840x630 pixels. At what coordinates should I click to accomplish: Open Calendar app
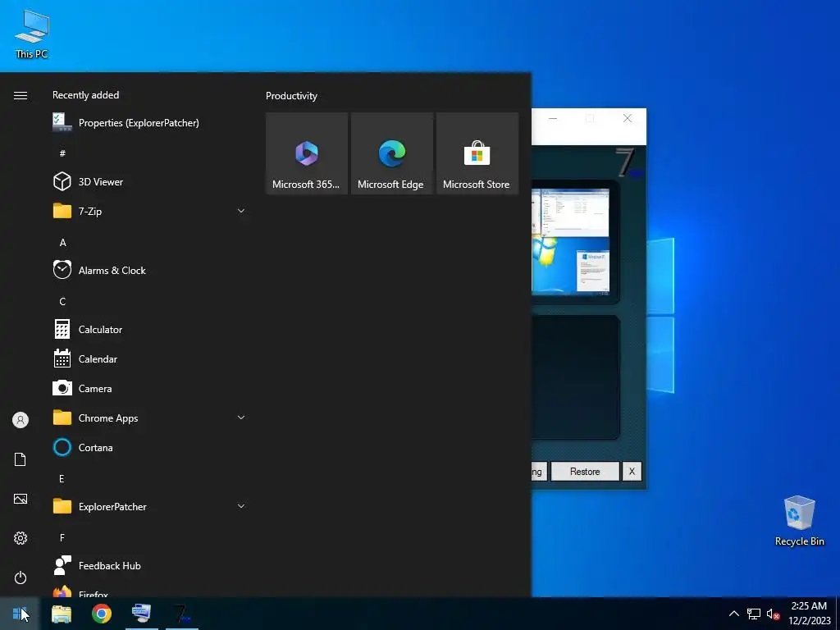[149, 359]
